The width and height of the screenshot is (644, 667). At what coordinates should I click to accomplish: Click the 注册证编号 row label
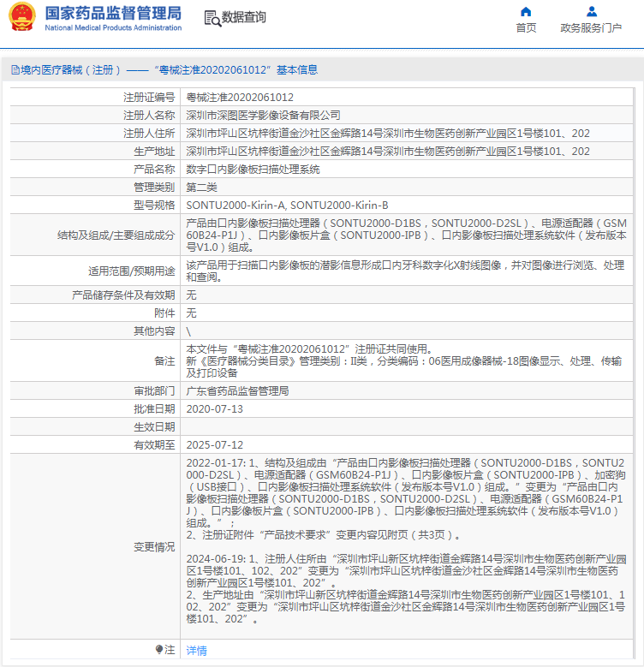coord(149,98)
